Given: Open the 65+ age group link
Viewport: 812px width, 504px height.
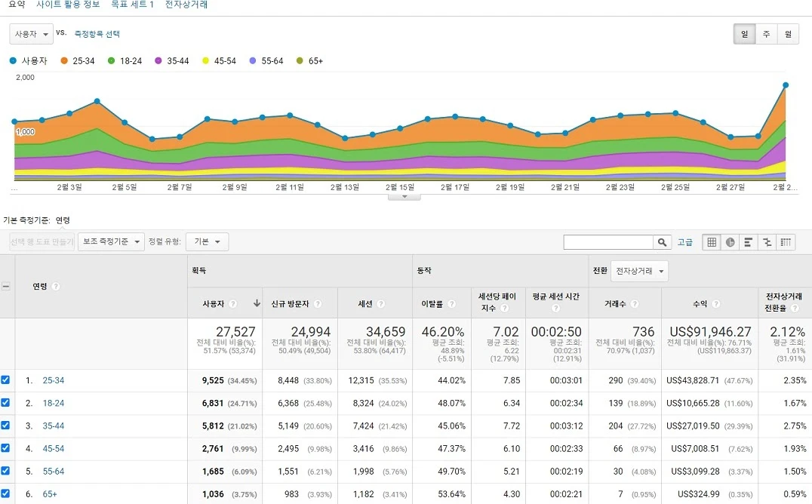Looking at the screenshot, I should (50, 494).
